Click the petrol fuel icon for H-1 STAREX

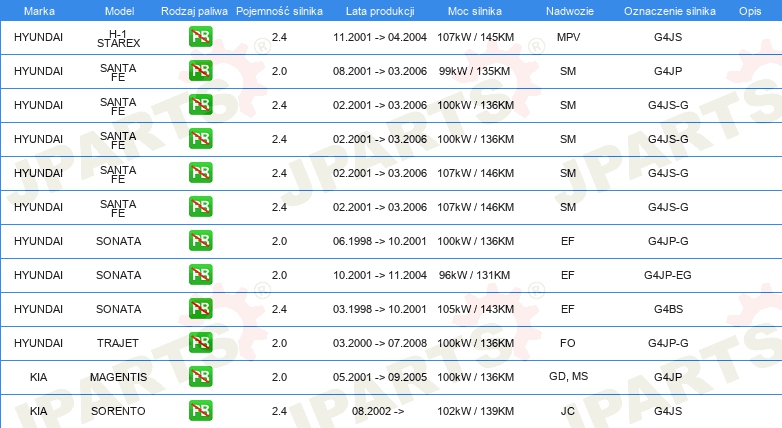(200, 37)
